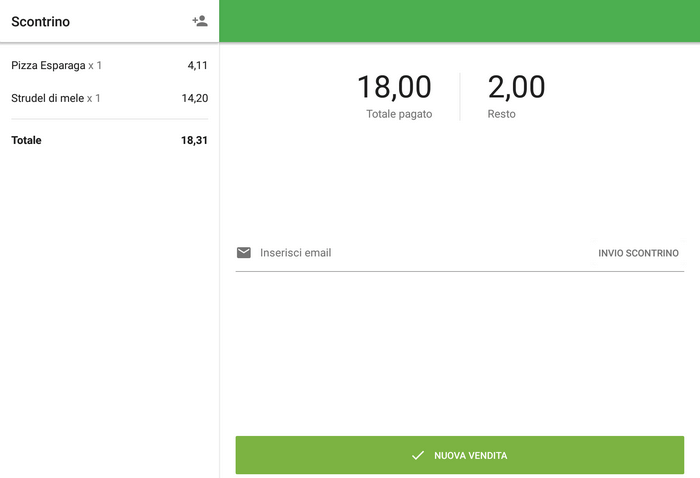This screenshot has width=700, height=478.
Task: Click the Resto label
Action: click(502, 114)
